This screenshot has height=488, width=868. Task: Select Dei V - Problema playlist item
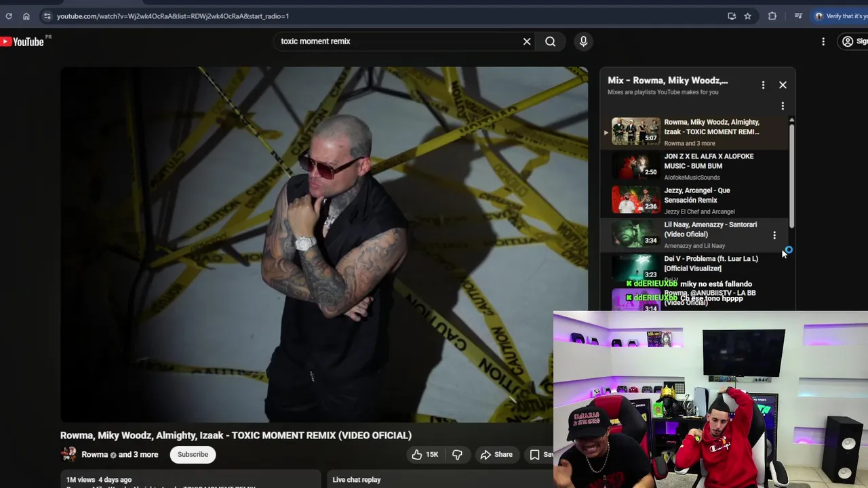click(x=695, y=267)
